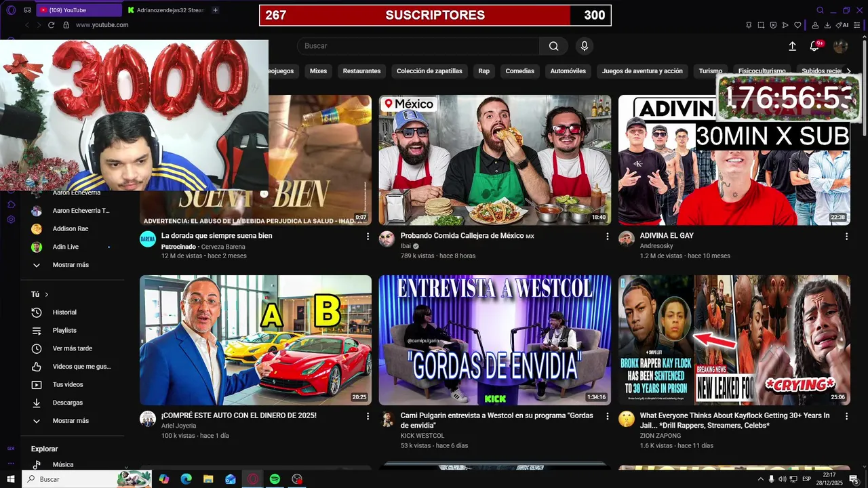Select the Automóviles chip
This screenshot has height=488, width=868.
click(568, 71)
